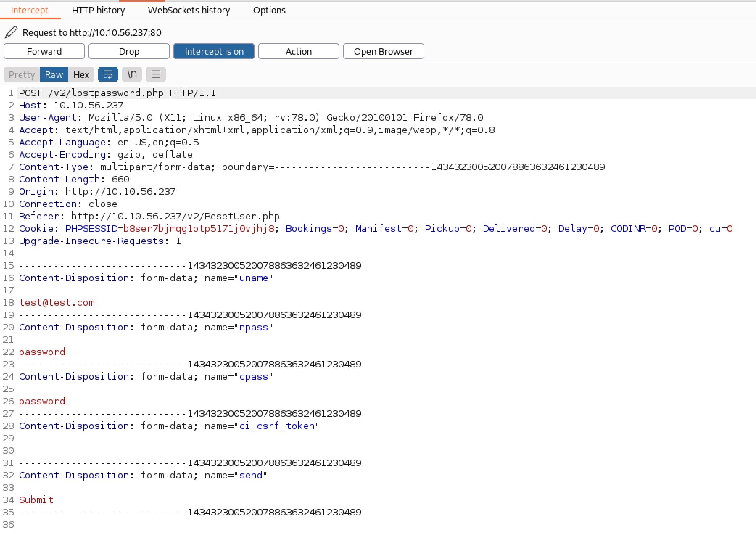
Task: Click the Drop button
Action: tap(129, 52)
